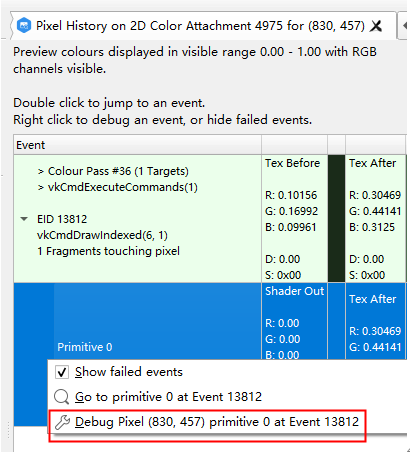This screenshot has width=410, height=452.
Task: Close the Pixel History tab
Action: (376, 26)
